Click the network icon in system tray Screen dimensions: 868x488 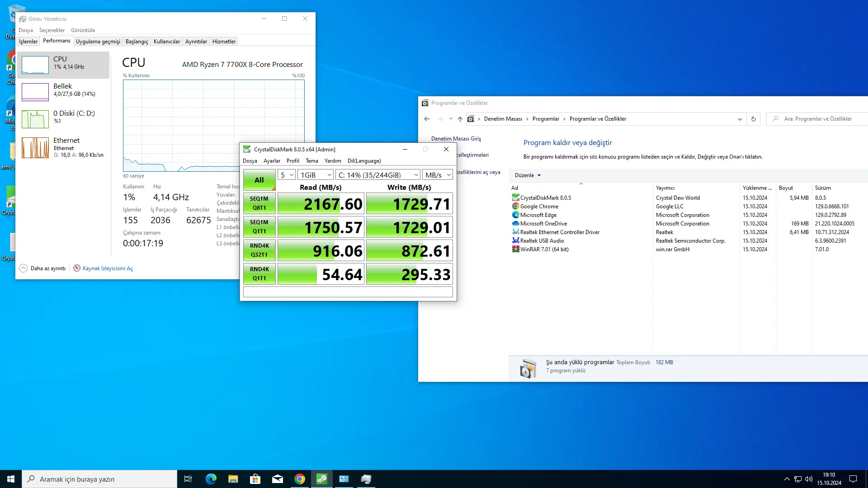798,479
